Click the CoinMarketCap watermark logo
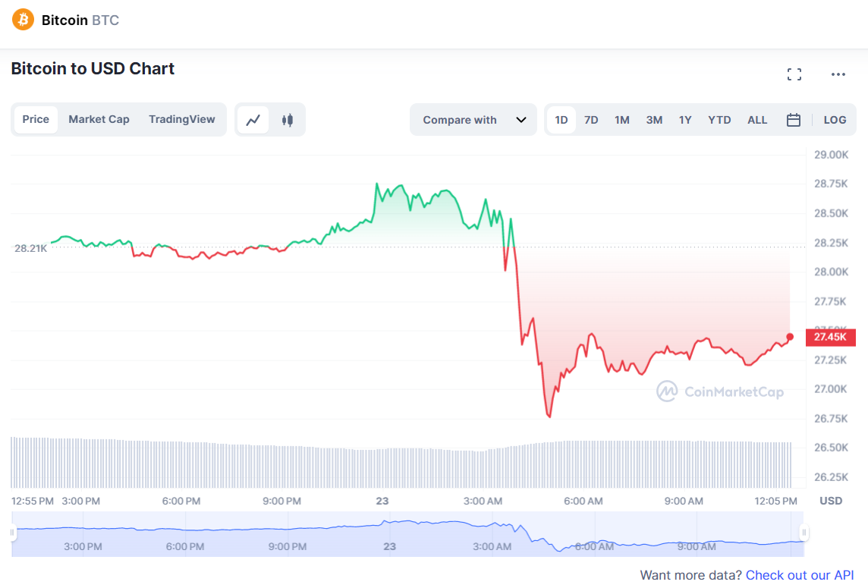 [x=720, y=391]
